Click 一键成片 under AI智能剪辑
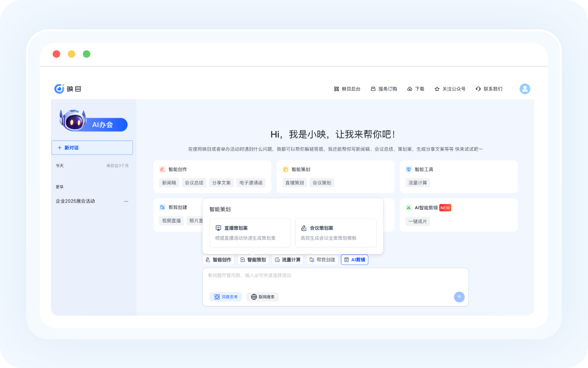 pyautogui.click(x=418, y=221)
